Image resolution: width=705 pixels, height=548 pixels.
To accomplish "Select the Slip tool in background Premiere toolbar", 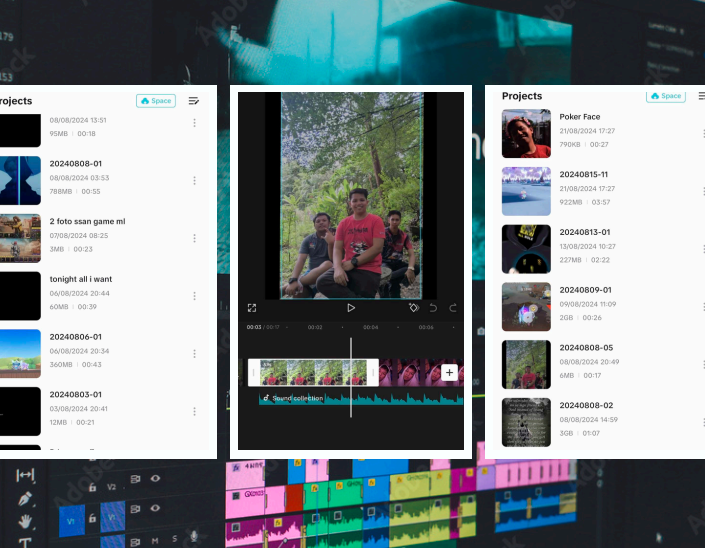I will pos(25,475).
